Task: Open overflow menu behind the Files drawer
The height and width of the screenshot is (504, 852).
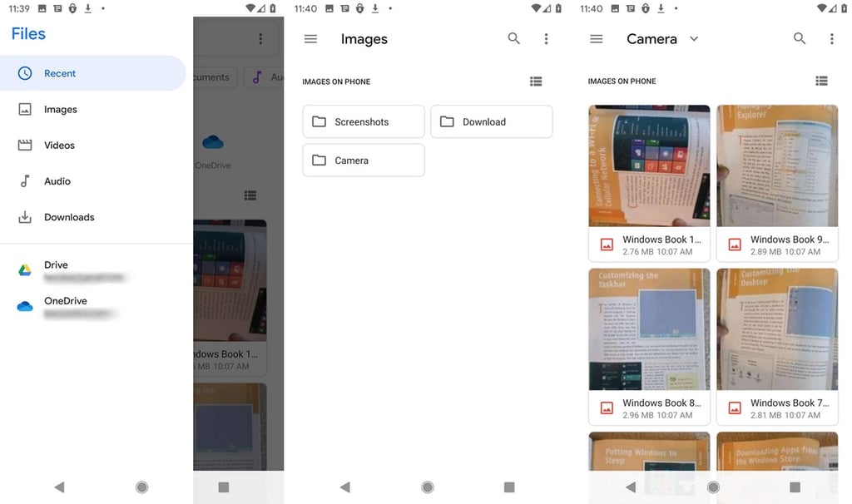Action: (x=260, y=38)
